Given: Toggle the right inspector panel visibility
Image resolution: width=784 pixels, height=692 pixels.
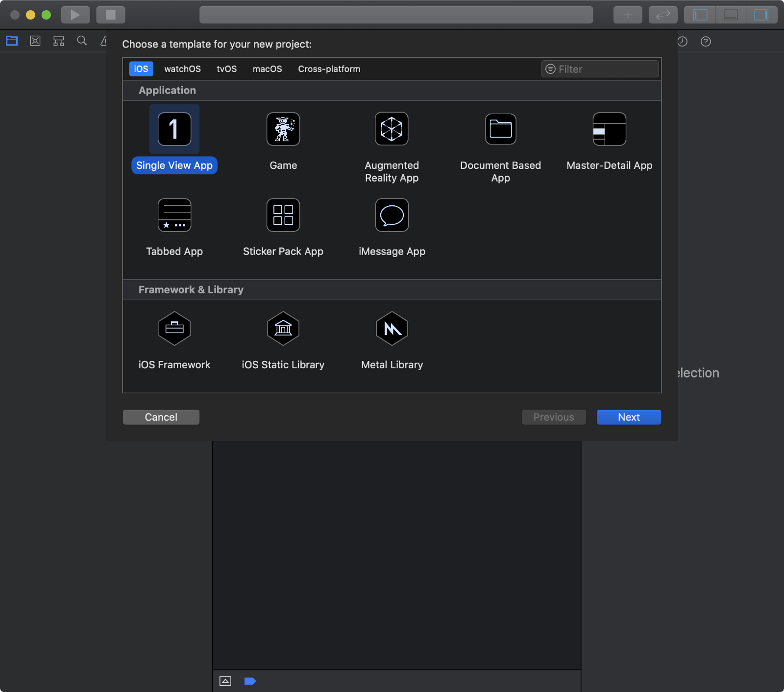Looking at the screenshot, I should tap(760, 15).
